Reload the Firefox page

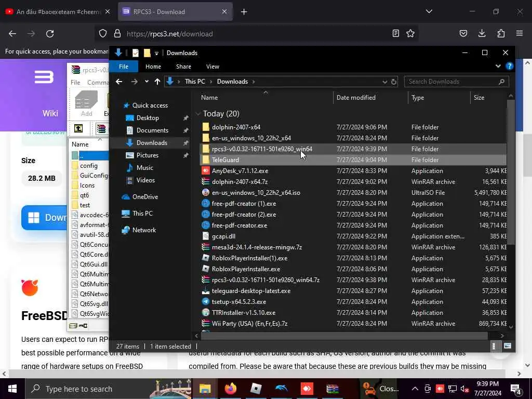tap(50, 34)
